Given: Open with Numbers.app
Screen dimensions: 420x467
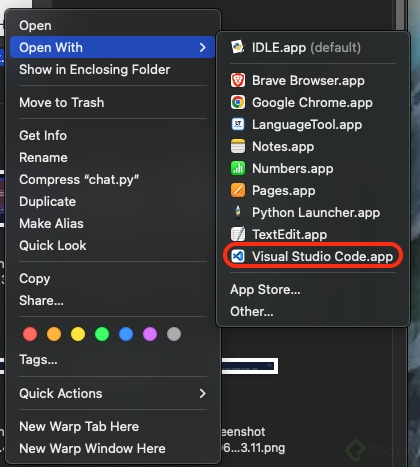Looking at the screenshot, I should 313,168.
